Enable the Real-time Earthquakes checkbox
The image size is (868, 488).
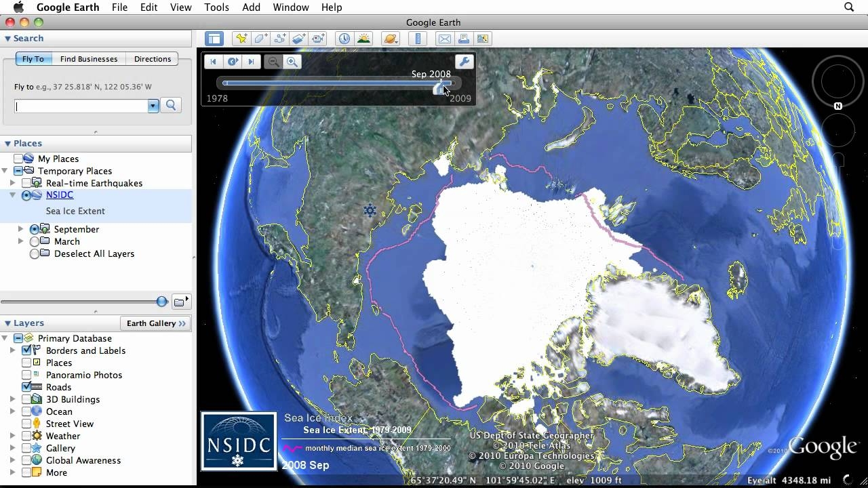tap(27, 183)
